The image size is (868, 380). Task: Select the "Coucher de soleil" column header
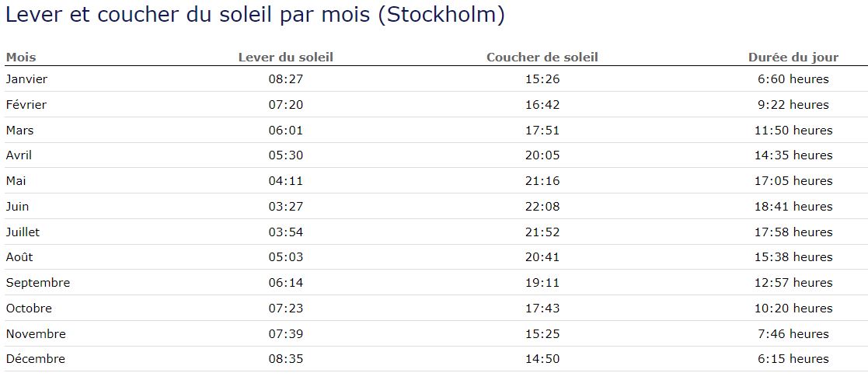point(542,58)
